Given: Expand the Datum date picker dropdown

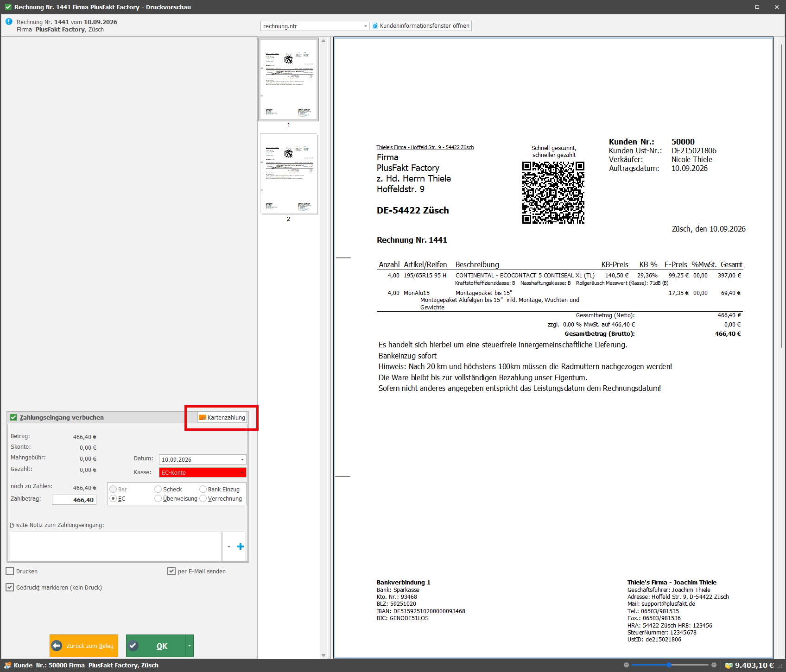Looking at the screenshot, I should click(242, 459).
